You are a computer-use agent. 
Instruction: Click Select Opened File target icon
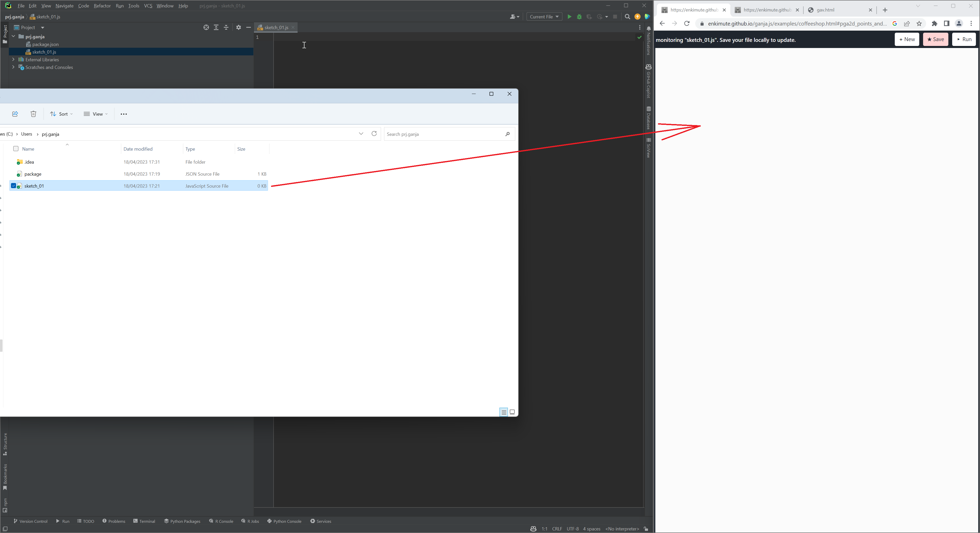pyautogui.click(x=206, y=27)
